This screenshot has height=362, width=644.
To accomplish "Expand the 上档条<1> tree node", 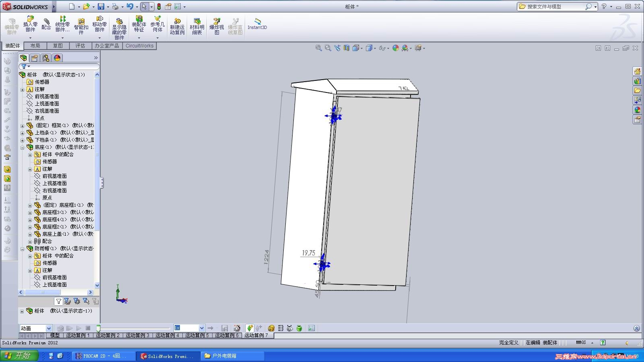I will (x=23, y=133).
